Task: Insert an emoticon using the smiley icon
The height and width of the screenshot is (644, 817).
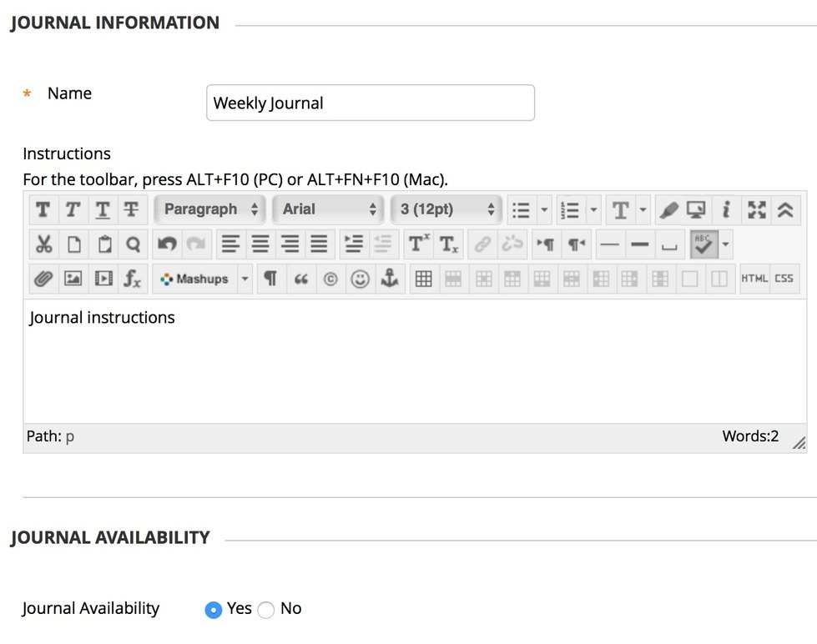Action: [360, 279]
